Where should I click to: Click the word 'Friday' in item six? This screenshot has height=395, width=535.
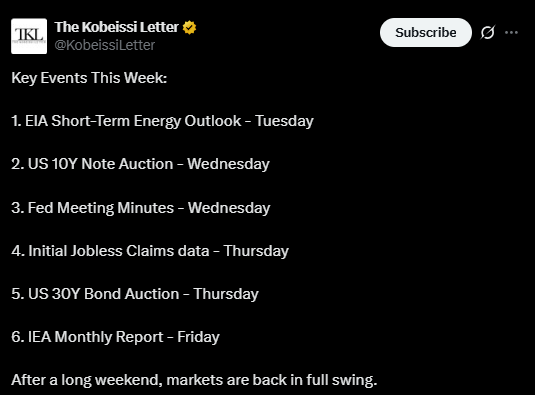tap(198, 337)
